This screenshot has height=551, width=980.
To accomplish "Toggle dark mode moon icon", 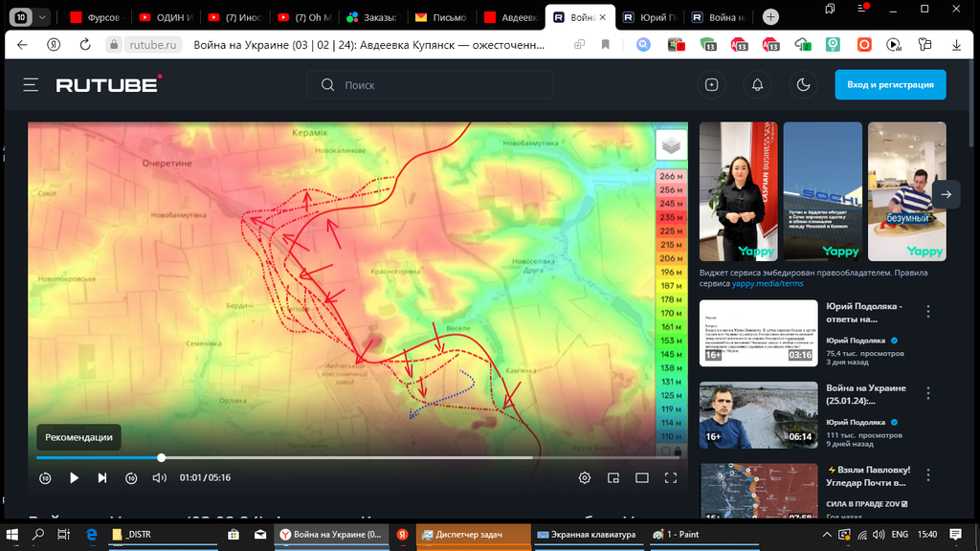I will pyautogui.click(x=803, y=85).
